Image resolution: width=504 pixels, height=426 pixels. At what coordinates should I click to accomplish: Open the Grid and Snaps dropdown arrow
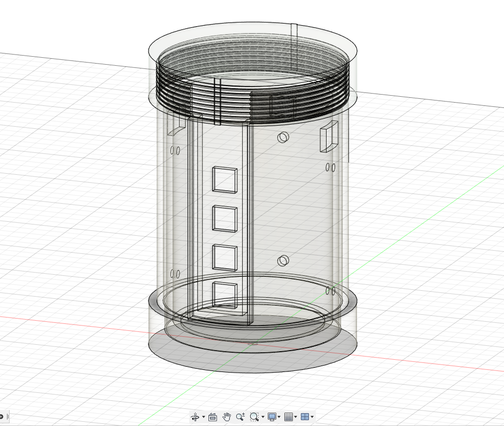coord(296,417)
